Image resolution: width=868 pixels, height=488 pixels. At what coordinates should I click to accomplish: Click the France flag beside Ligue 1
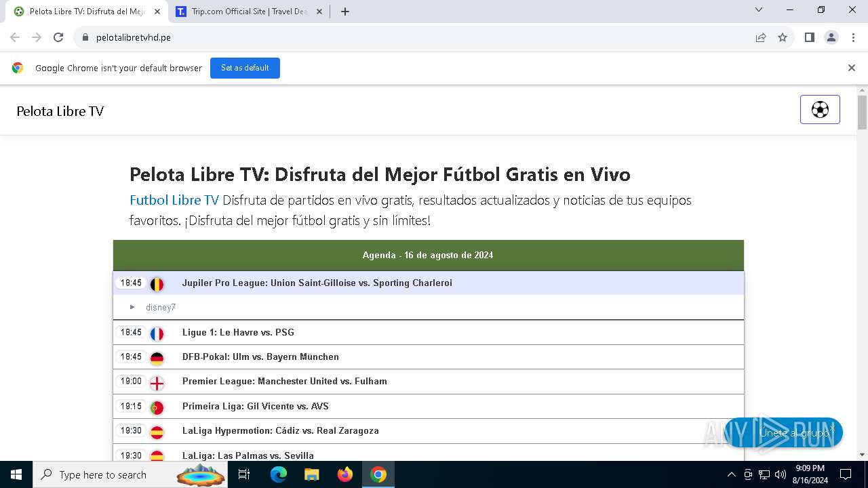coord(157,333)
